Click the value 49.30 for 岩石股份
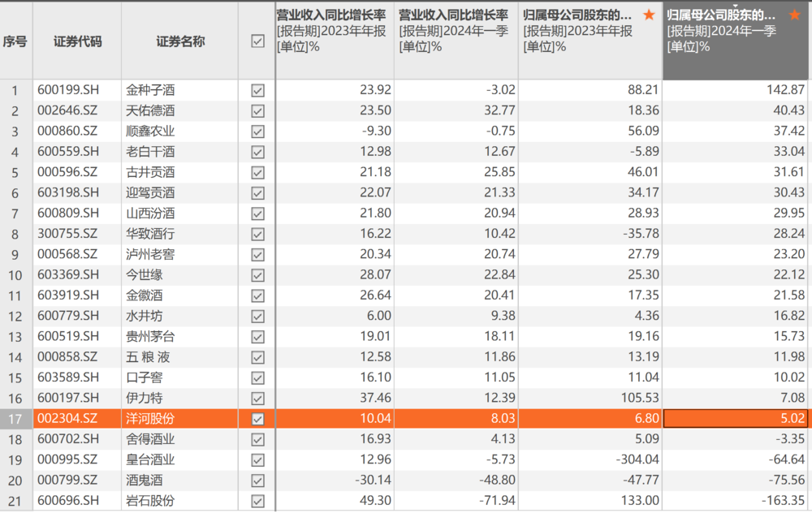The height and width of the screenshot is (513, 812). tap(375, 501)
